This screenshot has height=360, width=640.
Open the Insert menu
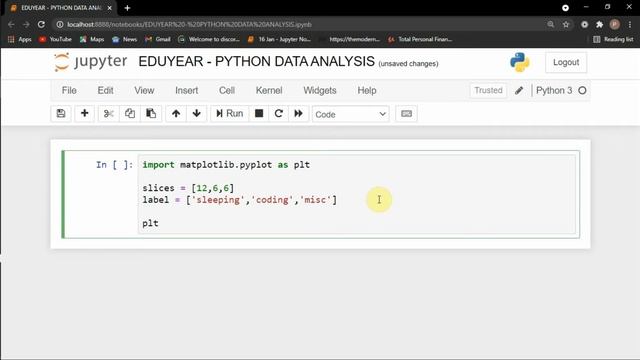pyautogui.click(x=187, y=90)
